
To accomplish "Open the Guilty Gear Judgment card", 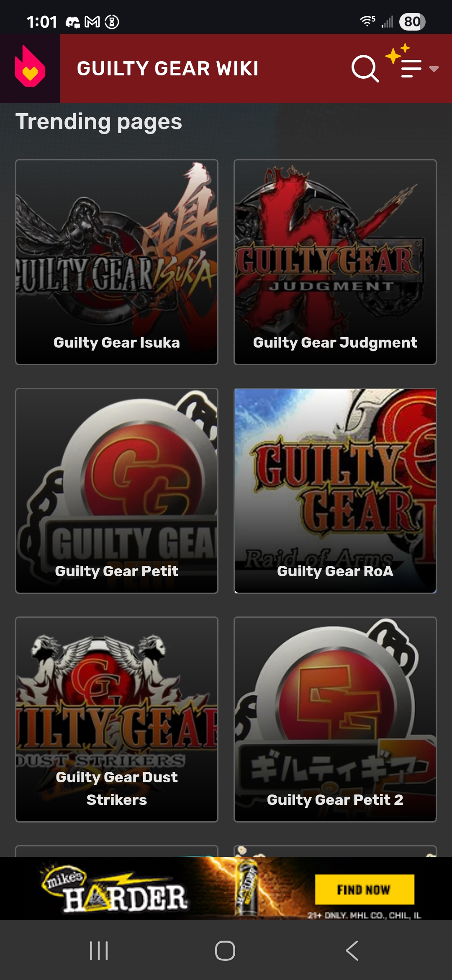I will 335,262.
